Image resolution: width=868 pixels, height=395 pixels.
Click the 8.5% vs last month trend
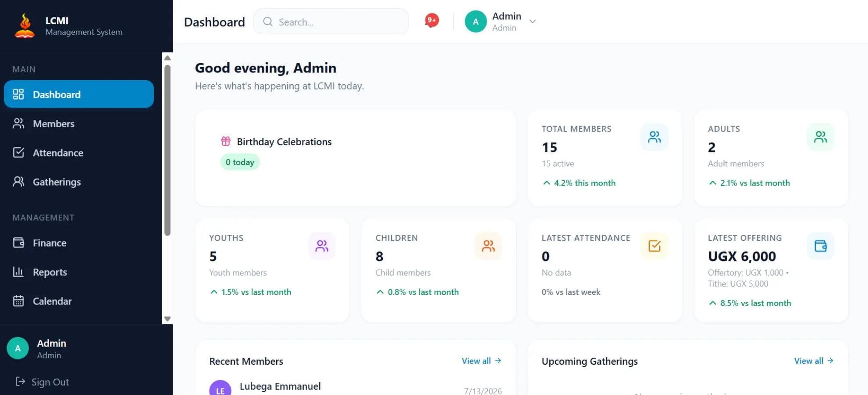pos(750,303)
